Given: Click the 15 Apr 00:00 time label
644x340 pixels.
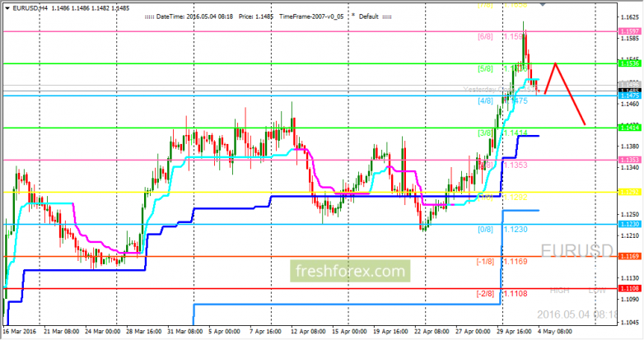Looking at the screenshot, I should [349, 331].
